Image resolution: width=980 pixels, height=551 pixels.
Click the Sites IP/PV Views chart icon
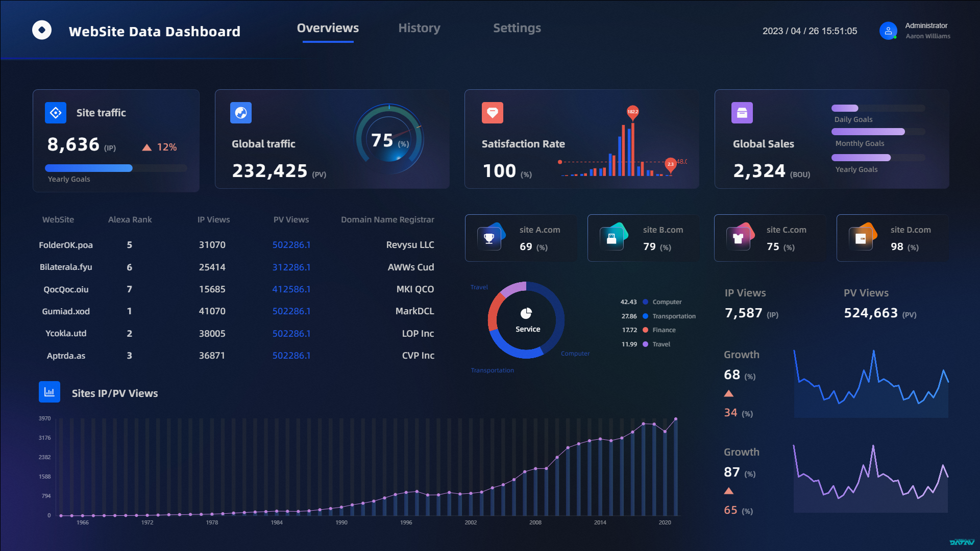coord(50,392)
